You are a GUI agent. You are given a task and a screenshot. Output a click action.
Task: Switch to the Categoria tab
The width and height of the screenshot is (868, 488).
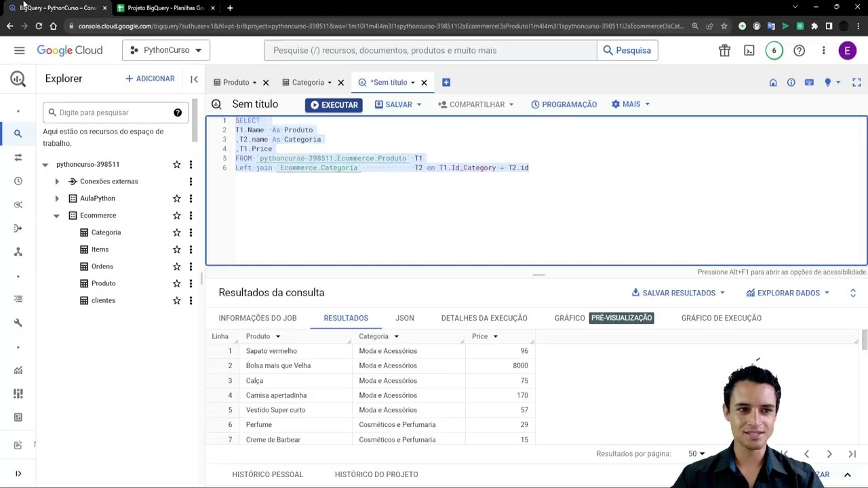(x=308, y=83)
